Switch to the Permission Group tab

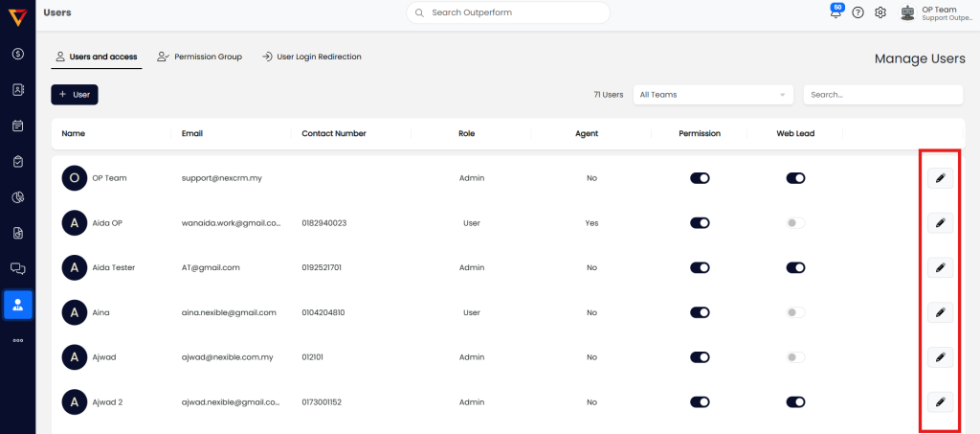point(200,57)
